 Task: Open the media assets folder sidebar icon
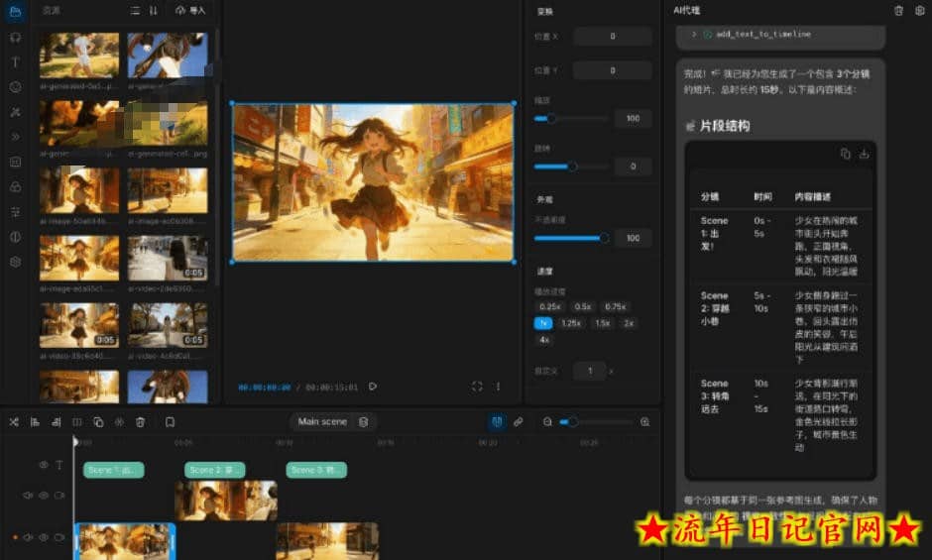[16, 12]
